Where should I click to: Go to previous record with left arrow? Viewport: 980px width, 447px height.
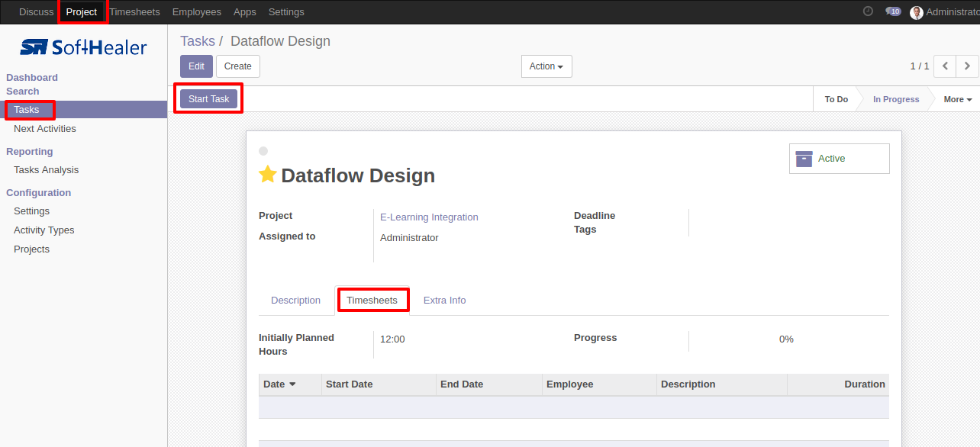(x=945, y=66)
